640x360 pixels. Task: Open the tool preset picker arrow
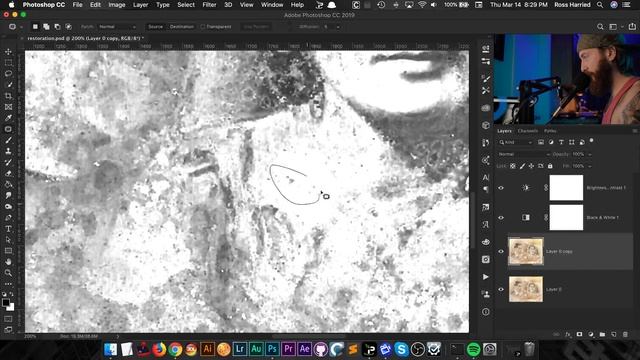pos(21,27)
